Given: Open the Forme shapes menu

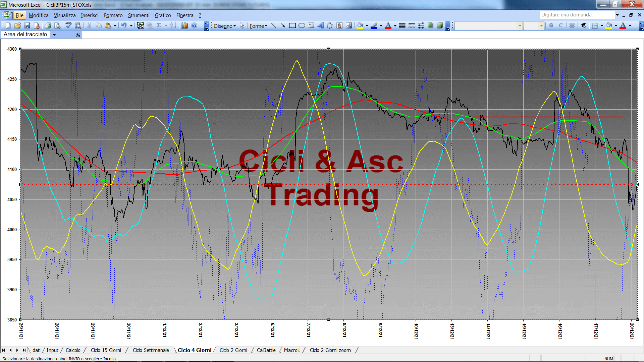Looking at the screenshot, I should click(258, 26).
